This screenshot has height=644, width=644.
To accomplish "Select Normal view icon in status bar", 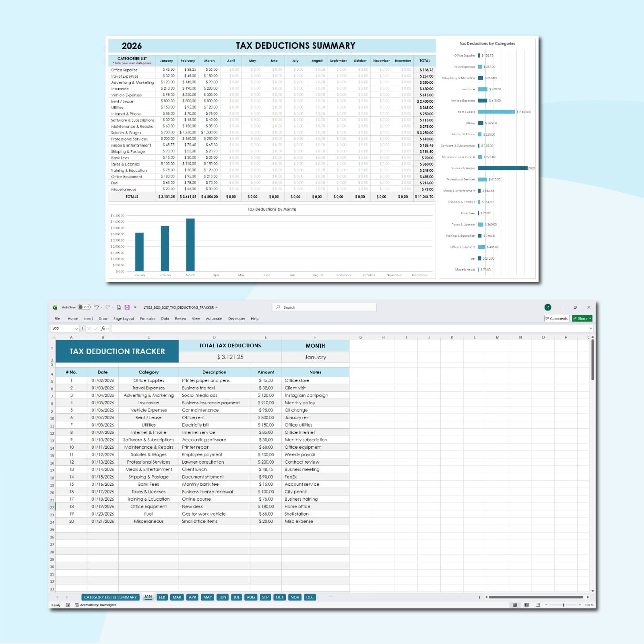I will click(x=515, y=605).
